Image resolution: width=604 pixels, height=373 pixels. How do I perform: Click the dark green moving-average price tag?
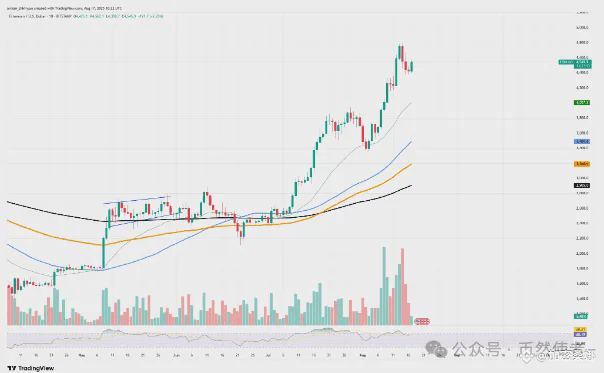[582, 102]
